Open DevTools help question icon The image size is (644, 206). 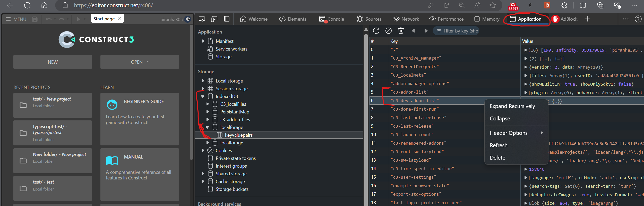click(638, 19)
